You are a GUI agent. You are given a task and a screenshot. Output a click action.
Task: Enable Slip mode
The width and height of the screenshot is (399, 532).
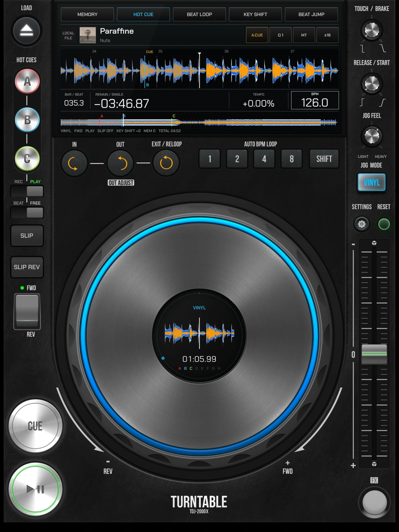pos(27,236)
